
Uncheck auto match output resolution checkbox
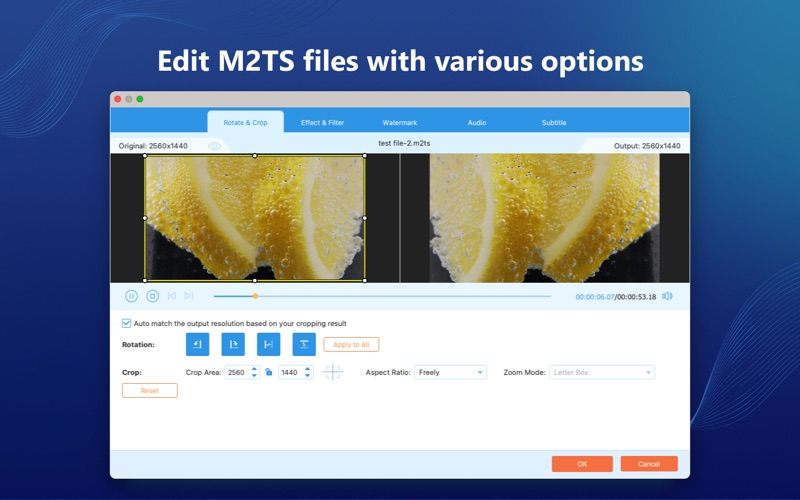126,323
